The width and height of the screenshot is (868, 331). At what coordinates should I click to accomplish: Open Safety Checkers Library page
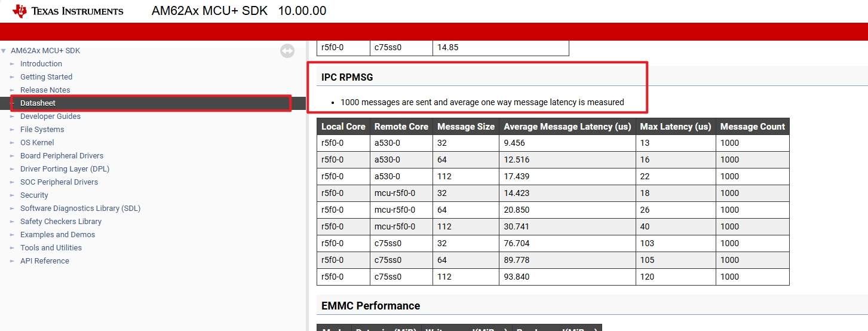click(61, 222)
